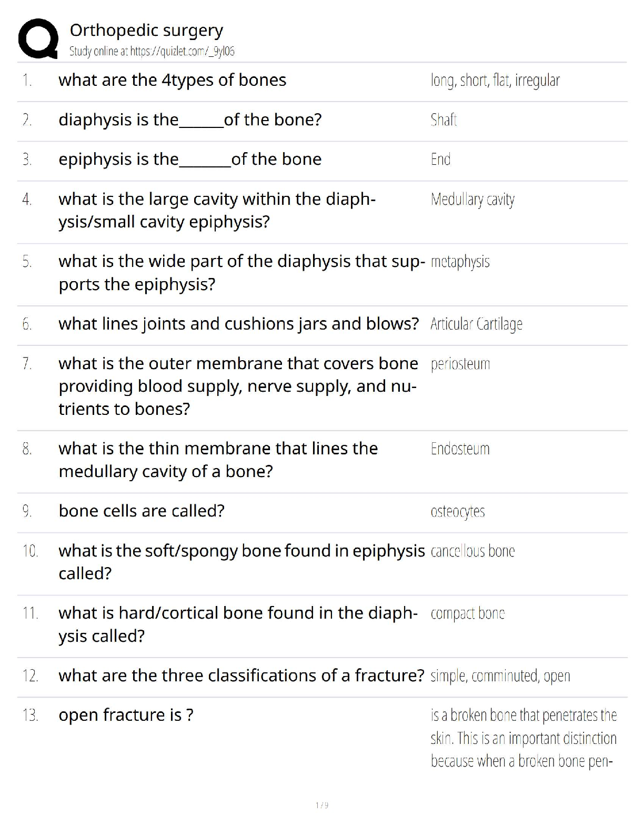
Task: Click the page number '1 / 9' footer
Action: click(x=322, y=805)
